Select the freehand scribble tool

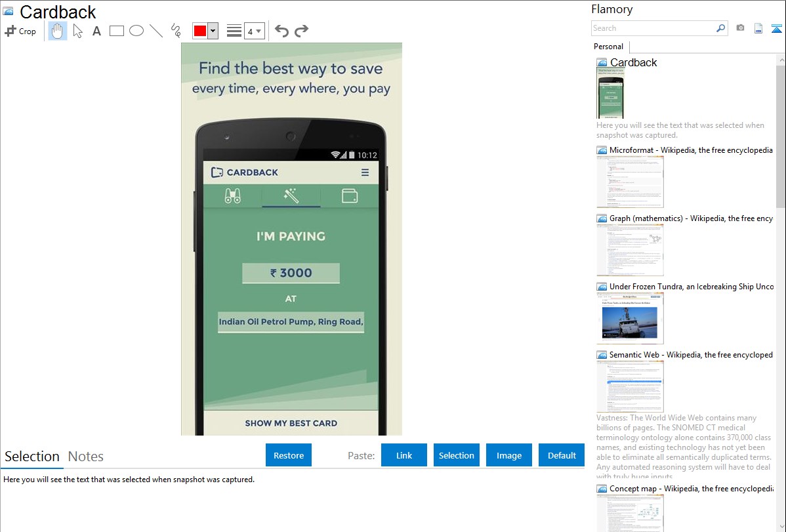pos(176,31)
